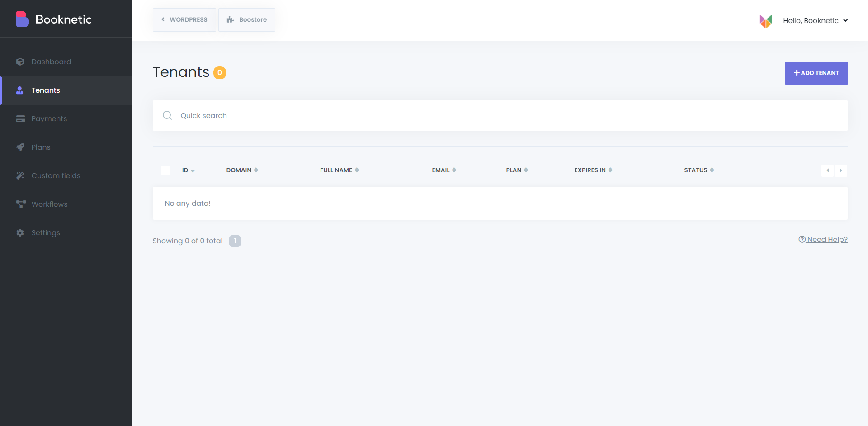Open the Need Help? link
The width and height of the screenshot is (868, 426).
823,240
